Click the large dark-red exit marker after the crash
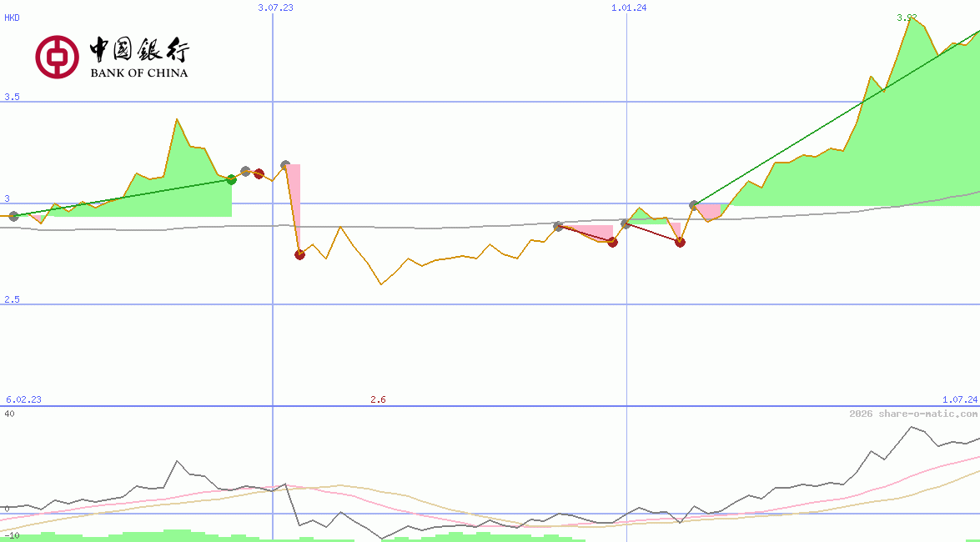The width and height of the screenshot is (980, 542). [299, 254]
